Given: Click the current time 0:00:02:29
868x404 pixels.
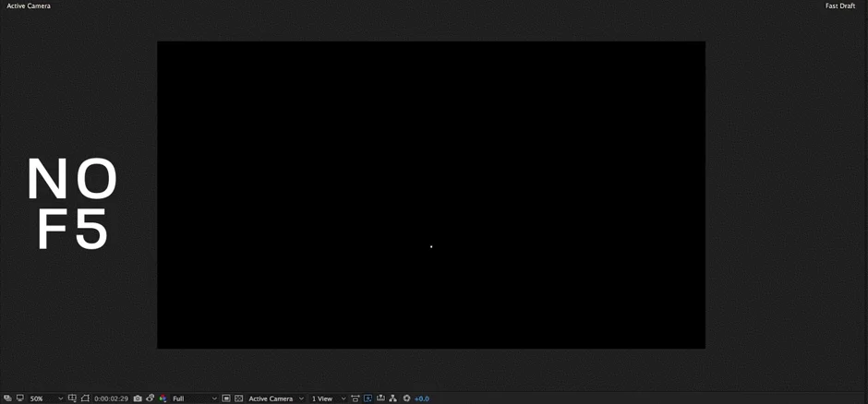Looking at the screenshot, I should (111, 398).
